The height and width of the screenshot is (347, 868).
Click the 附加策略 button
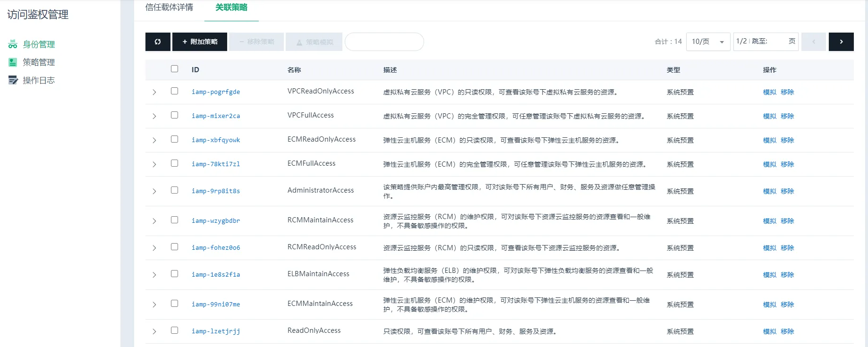click(200, 42)
